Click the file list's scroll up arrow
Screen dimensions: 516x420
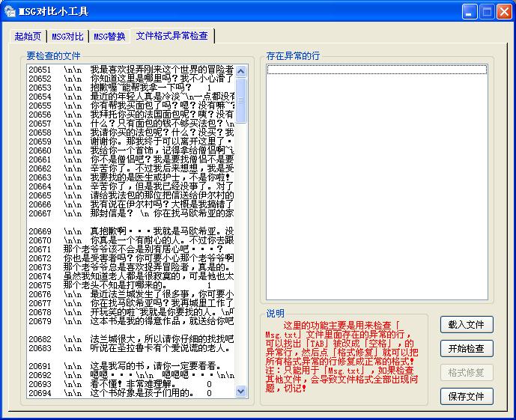[241, 72]
